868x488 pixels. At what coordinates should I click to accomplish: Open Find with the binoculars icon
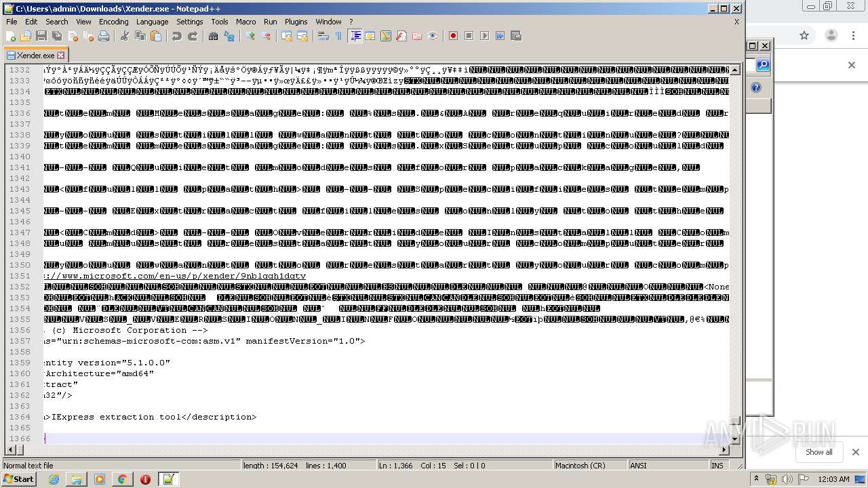coord(214,36)
